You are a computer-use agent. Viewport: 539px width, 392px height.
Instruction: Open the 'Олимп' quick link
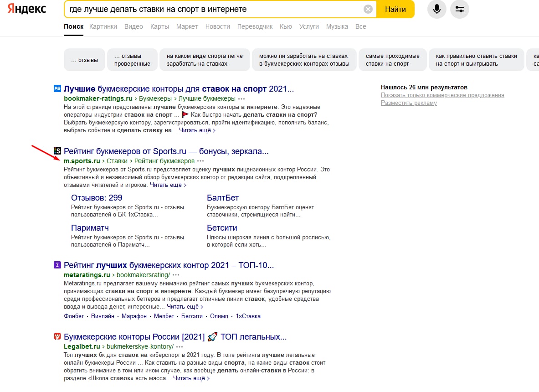tap(219, 316)
